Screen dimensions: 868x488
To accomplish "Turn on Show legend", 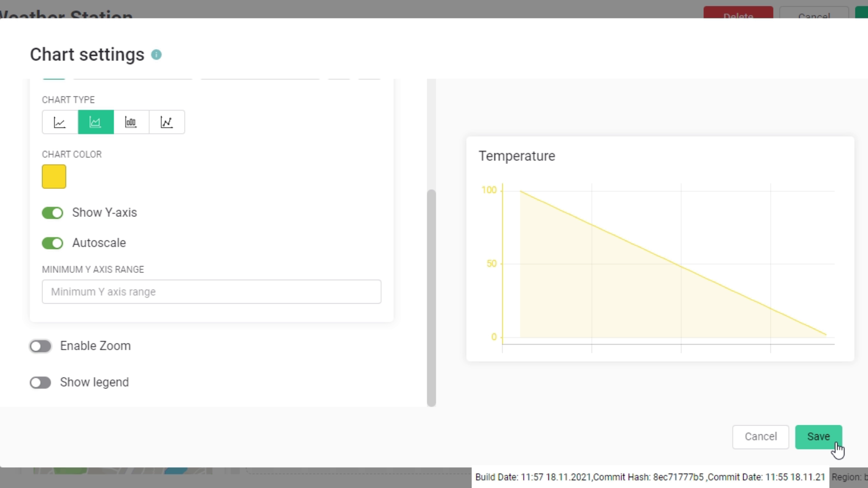I will click(40, 382).
